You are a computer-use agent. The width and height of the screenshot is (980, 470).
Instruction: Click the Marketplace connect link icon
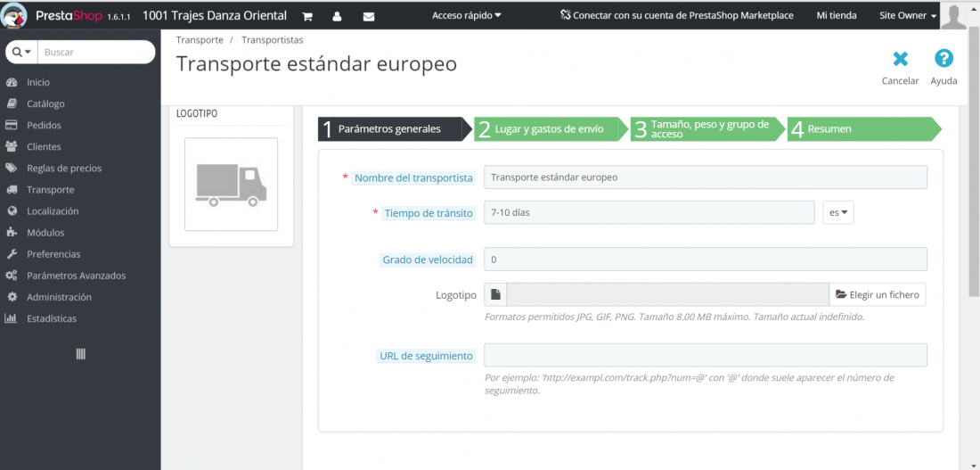coord(566,15)
